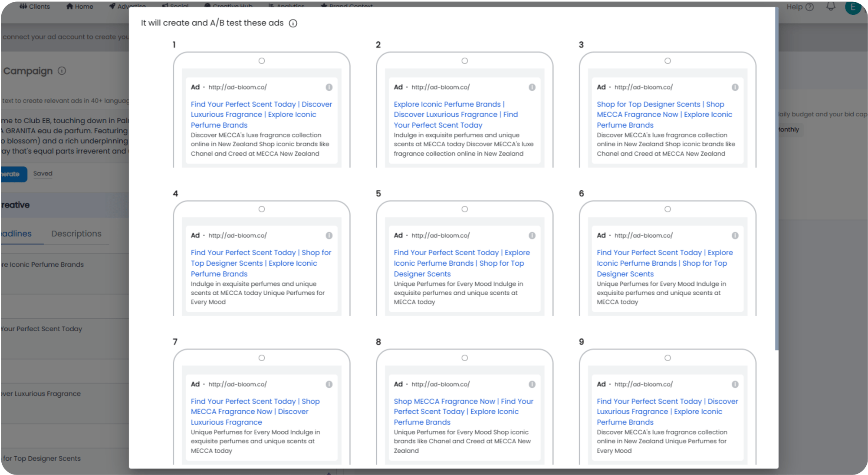Click Help question mark link
This screenshot has width=868, height=475.
pyautogui.click(x=800, y=7)
